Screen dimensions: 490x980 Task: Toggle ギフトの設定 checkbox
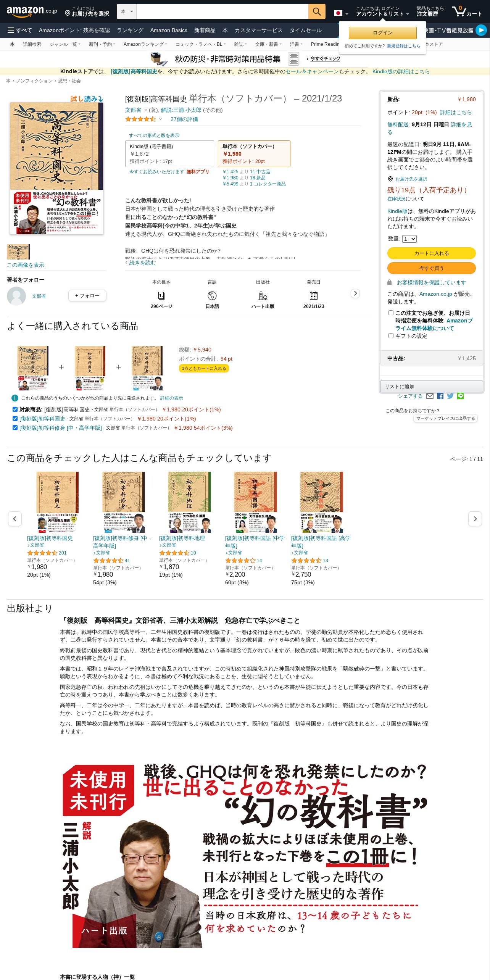tap(391, 335)
